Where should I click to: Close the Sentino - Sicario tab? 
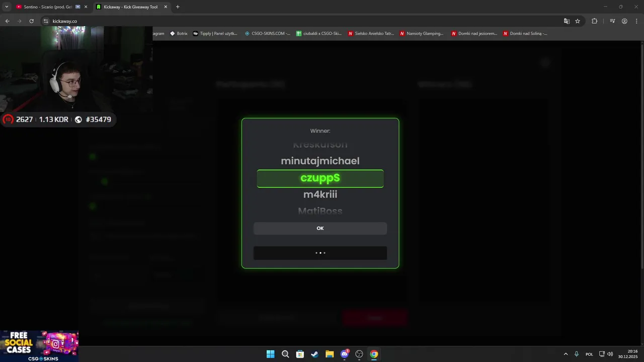point(86,7)
